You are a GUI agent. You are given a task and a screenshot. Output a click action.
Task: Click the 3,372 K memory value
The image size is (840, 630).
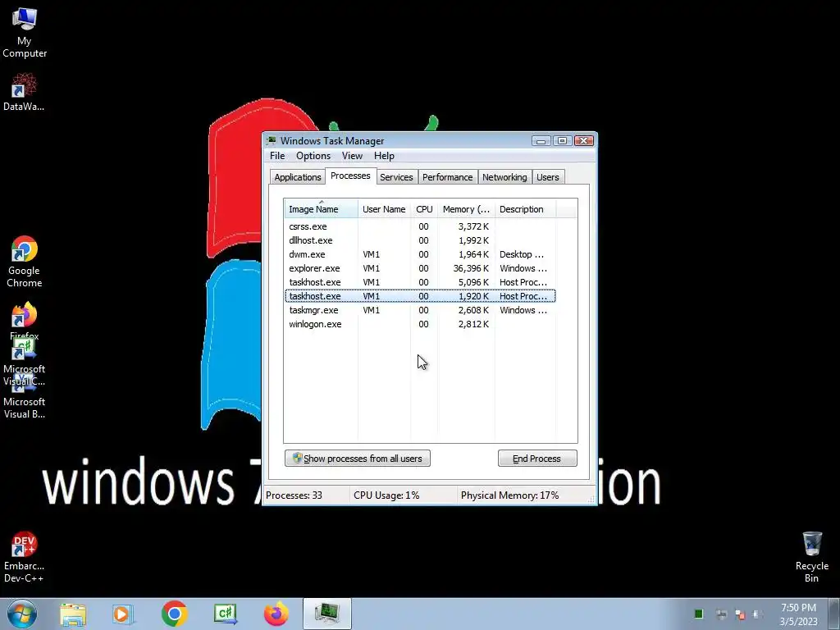coord(473,226)
